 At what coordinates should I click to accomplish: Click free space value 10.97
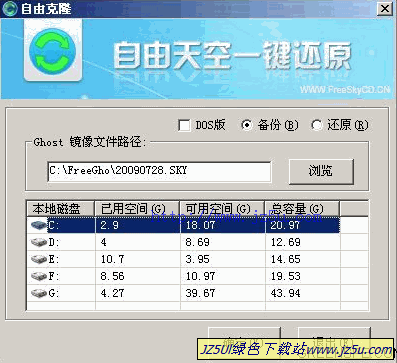[200, 276]
